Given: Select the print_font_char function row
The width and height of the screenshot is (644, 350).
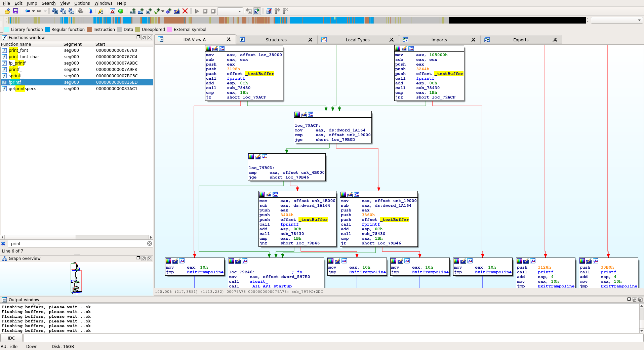Looking at the screenshot, I should pyautogui.click(x=77, y=56).
